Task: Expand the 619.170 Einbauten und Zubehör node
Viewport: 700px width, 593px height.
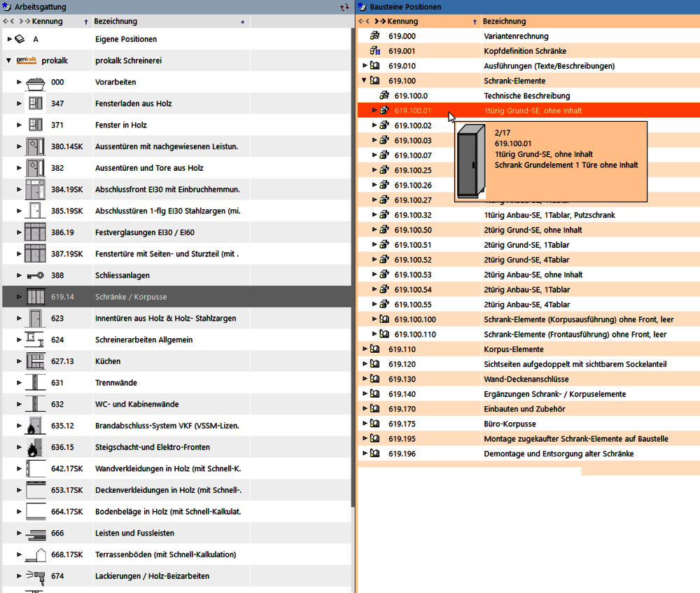Action: [x=365, y=409]
